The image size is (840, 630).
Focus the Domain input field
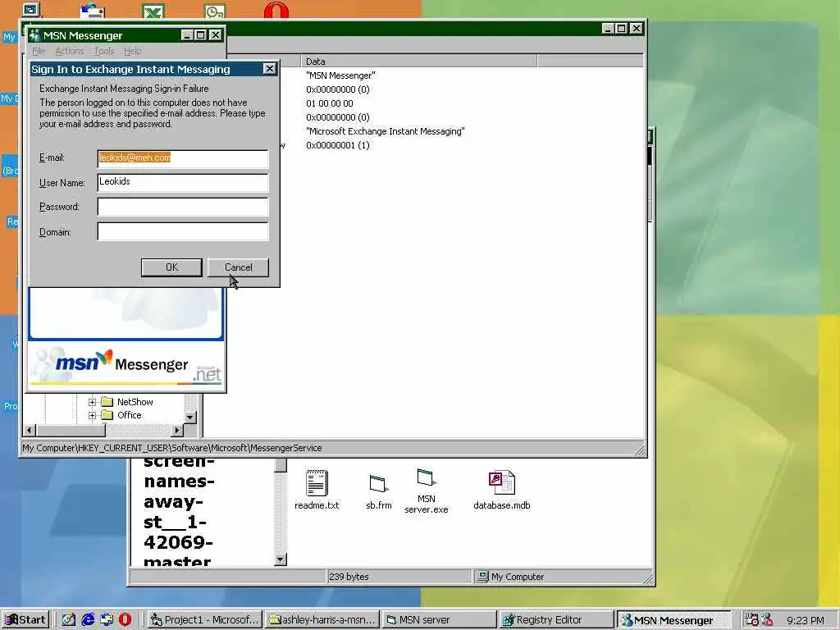click(183, 231)
